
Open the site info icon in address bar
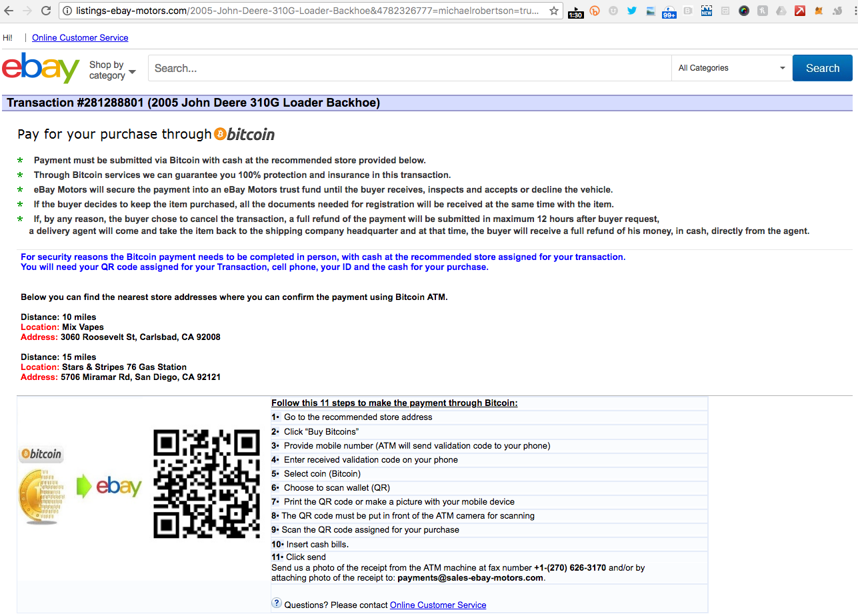67,11
